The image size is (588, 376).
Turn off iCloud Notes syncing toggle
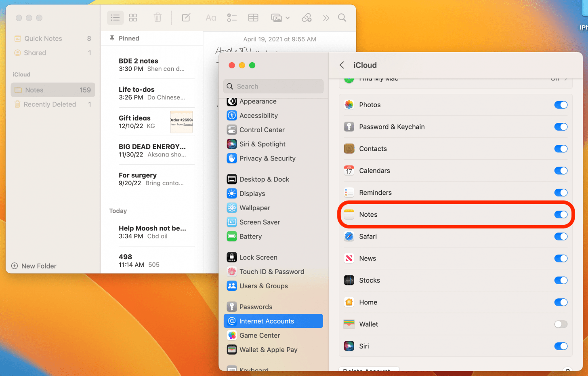tap(561, 215)
